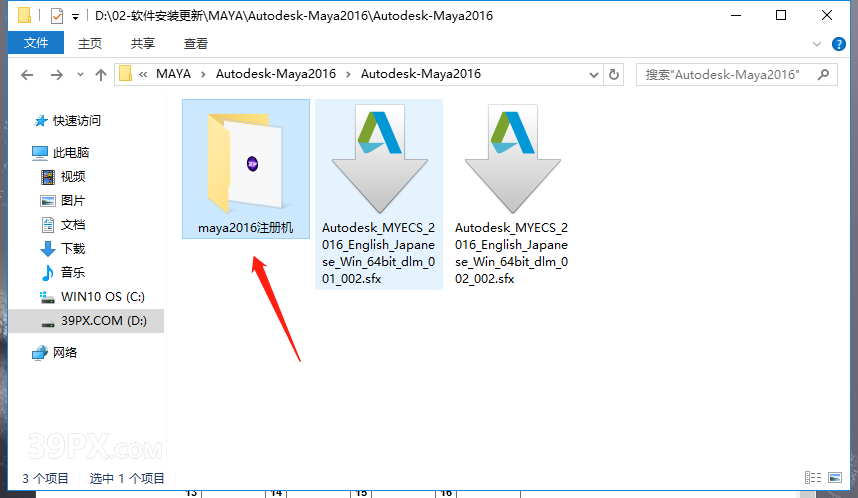Click the 文档 page icon
The image size is (858, 498).
coord(48,225)
